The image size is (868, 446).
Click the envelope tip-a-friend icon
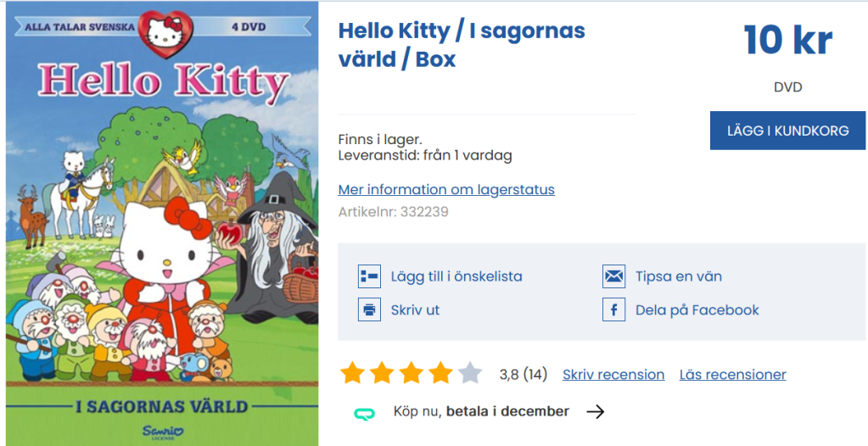click(x=613, y=276)
